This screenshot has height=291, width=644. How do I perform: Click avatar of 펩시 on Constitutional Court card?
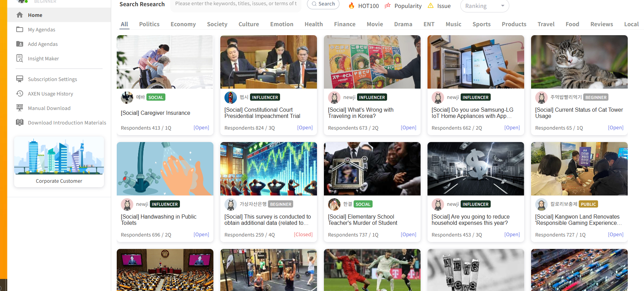tap(231, 98)
